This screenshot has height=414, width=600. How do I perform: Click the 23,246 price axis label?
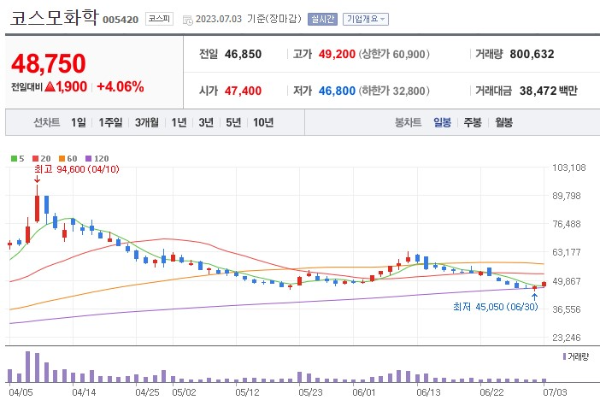point(566,337)
